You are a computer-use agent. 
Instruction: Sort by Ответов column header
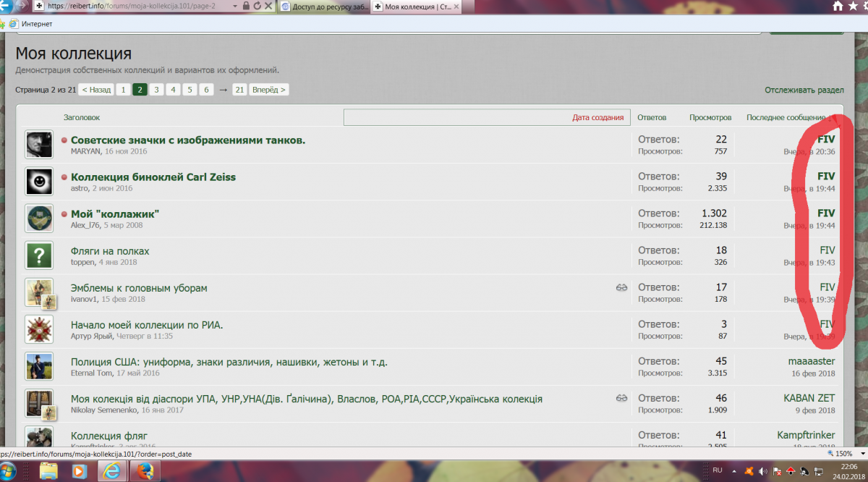[652, 117]
